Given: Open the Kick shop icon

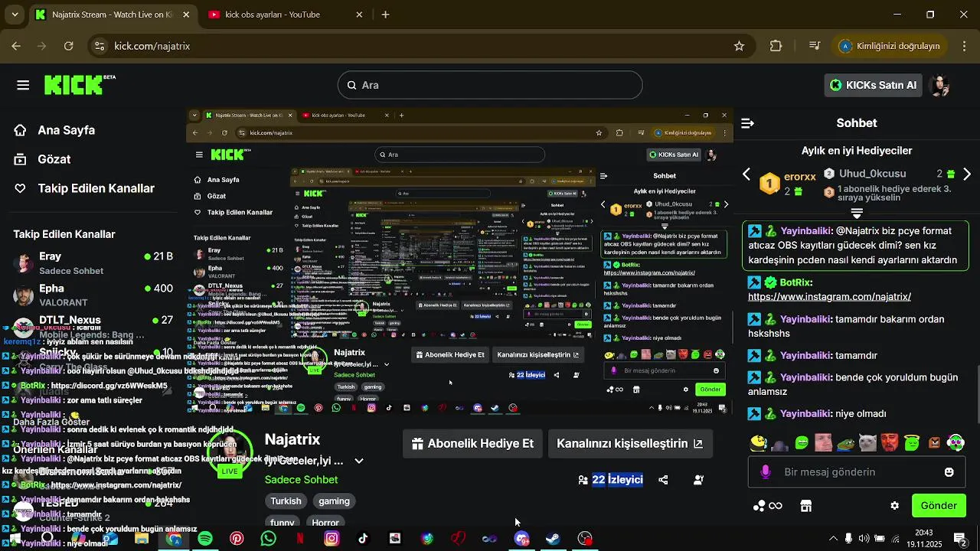Looking at the screenshot, I should (805, 506).
